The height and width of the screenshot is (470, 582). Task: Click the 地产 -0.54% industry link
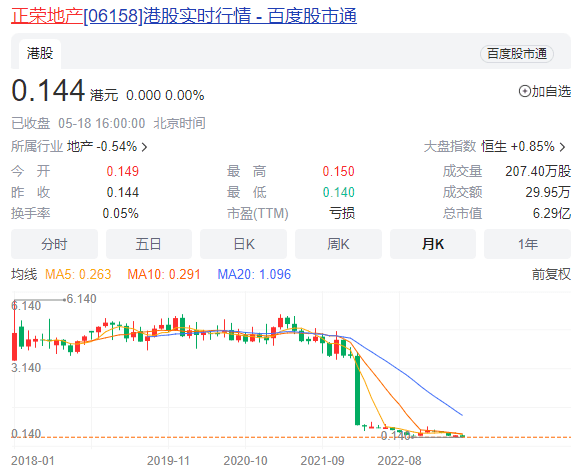[102, 147]
